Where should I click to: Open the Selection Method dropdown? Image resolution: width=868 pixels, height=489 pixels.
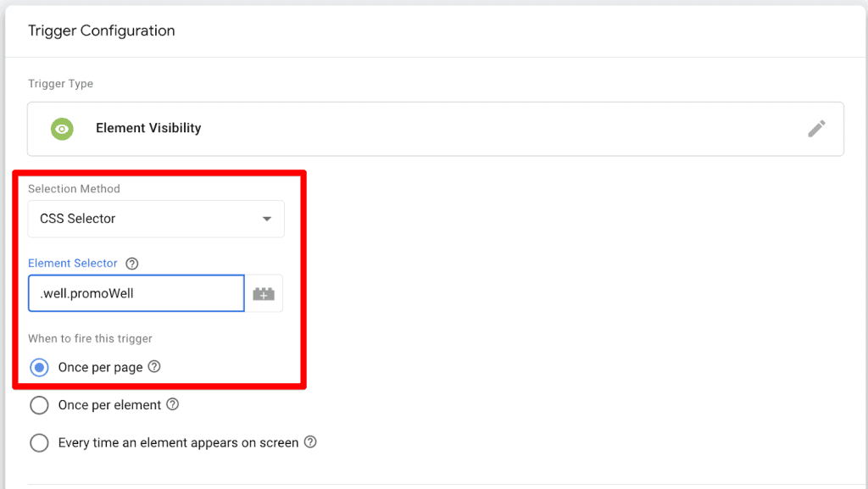tap(156, 219)
